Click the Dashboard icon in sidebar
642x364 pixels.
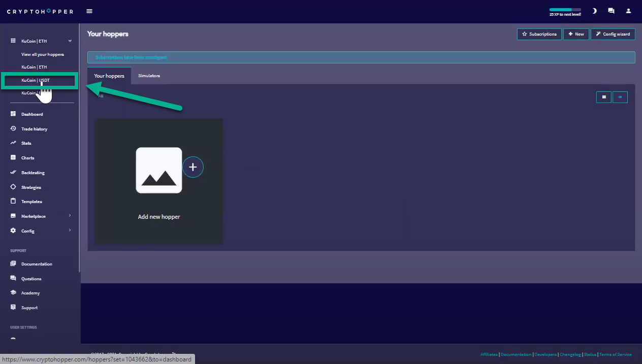pyautogui.click(x=13, y=114)
